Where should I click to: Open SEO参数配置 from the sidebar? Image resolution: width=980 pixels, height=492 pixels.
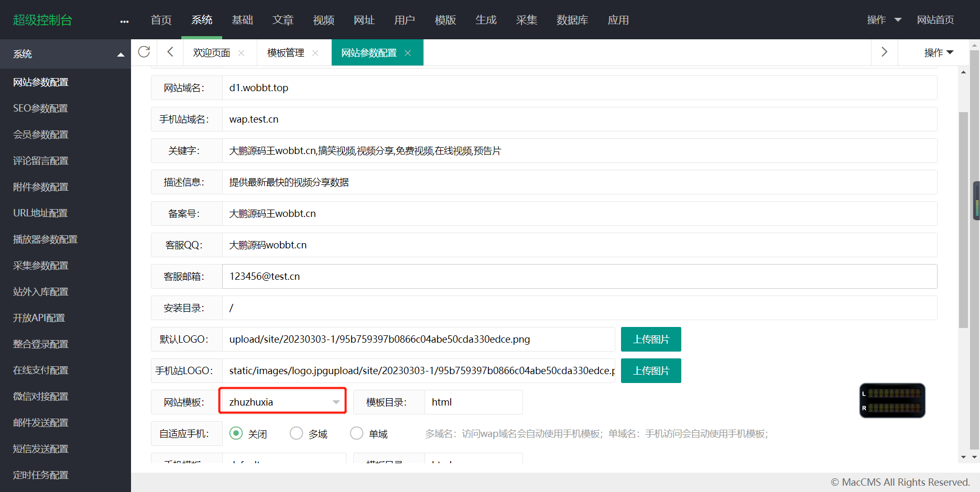coord(40,108)
